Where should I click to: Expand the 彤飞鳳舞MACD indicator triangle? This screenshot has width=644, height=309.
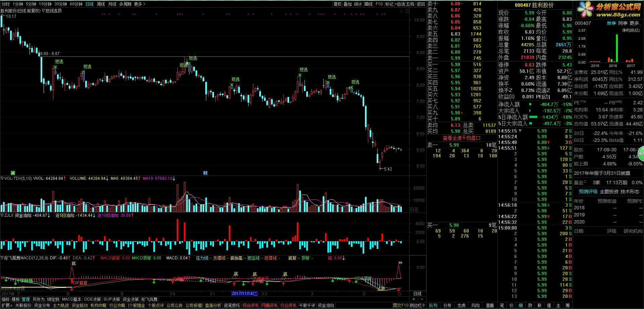2,258
